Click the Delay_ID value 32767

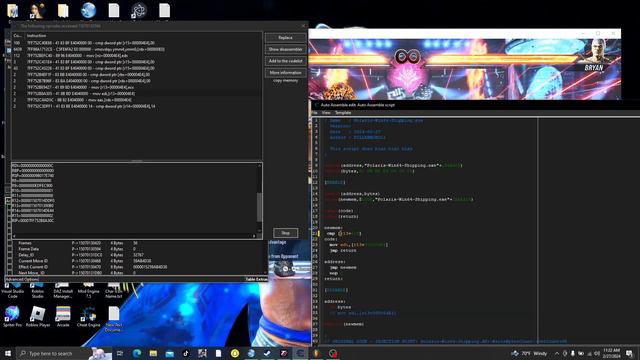pos(138,255)
